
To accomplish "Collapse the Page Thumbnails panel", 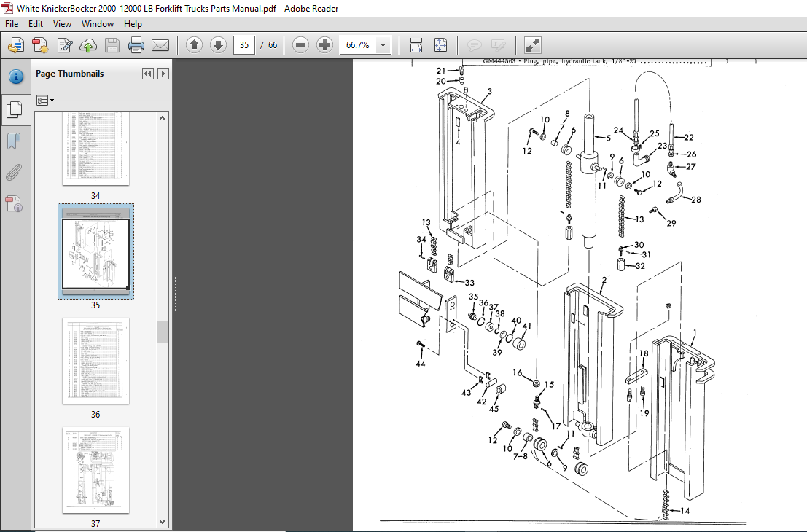I will pyautogui.click(x=148, y=74).
